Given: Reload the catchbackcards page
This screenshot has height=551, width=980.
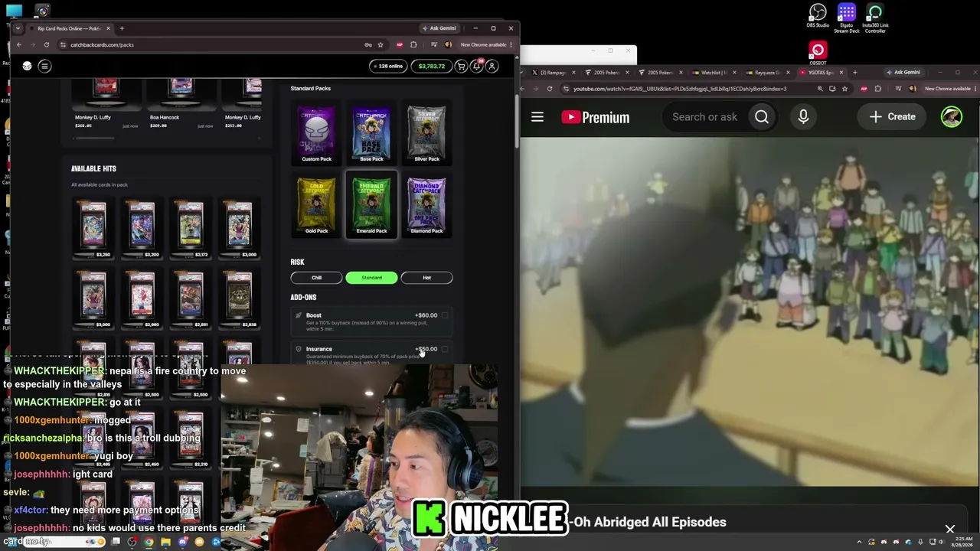Looking at the screenshot, I should pyautogui.click(x=46, y=45).
